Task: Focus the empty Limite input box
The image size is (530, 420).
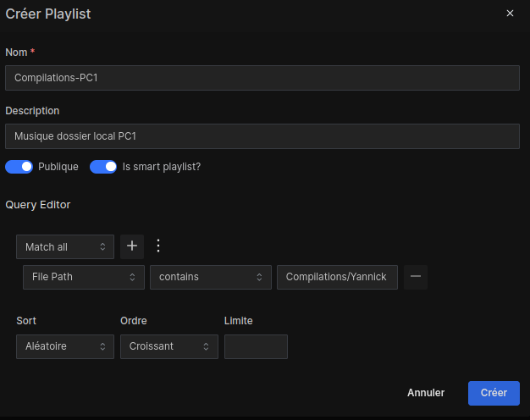Action: coord(256,346)
